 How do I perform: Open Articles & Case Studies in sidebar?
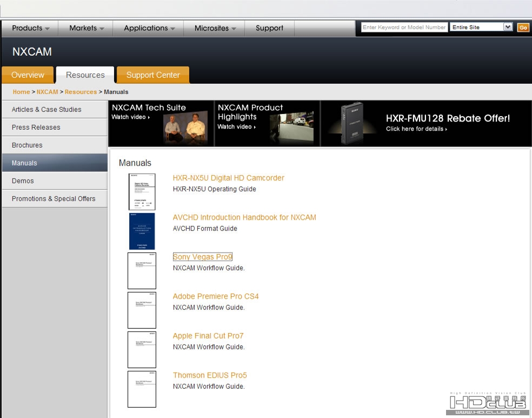point(55,109)
